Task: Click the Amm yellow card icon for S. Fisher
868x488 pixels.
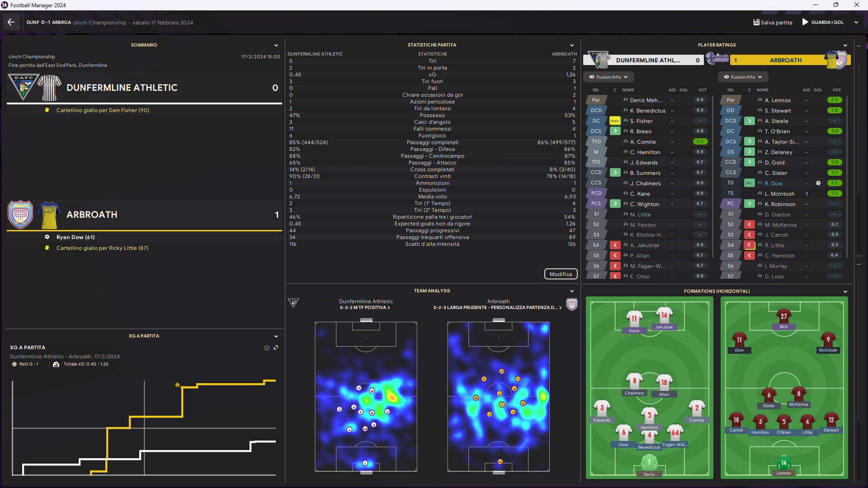Action: 614,121
